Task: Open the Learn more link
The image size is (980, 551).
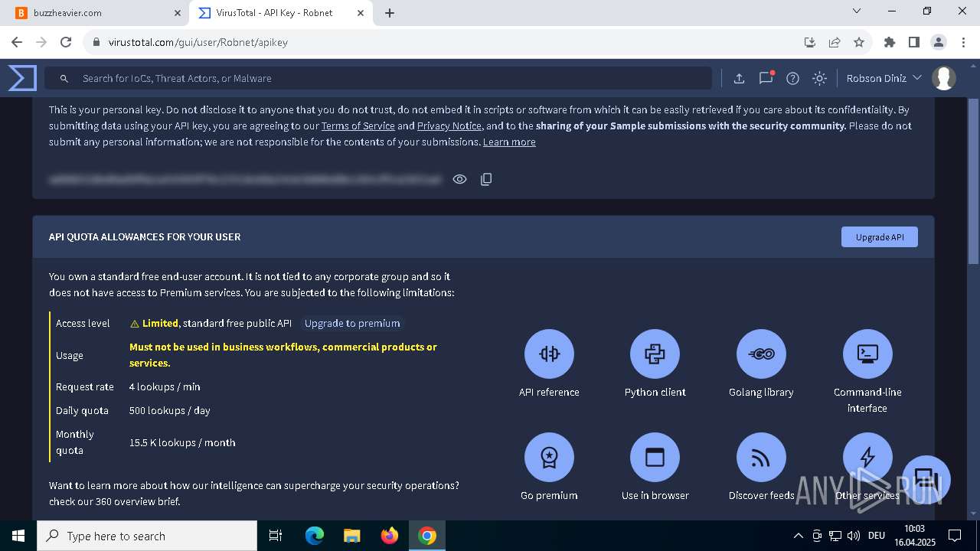Action: (509, 142)
